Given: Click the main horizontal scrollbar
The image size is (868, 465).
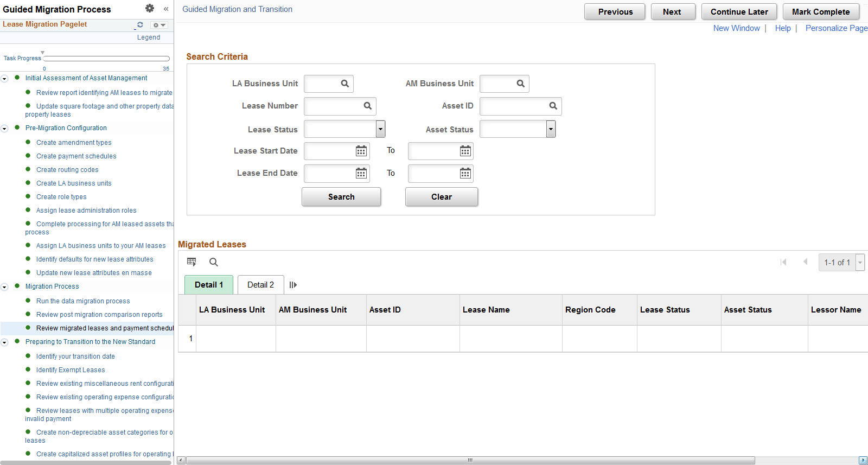Looking at the screenshot, I should [x=470, y=460].
